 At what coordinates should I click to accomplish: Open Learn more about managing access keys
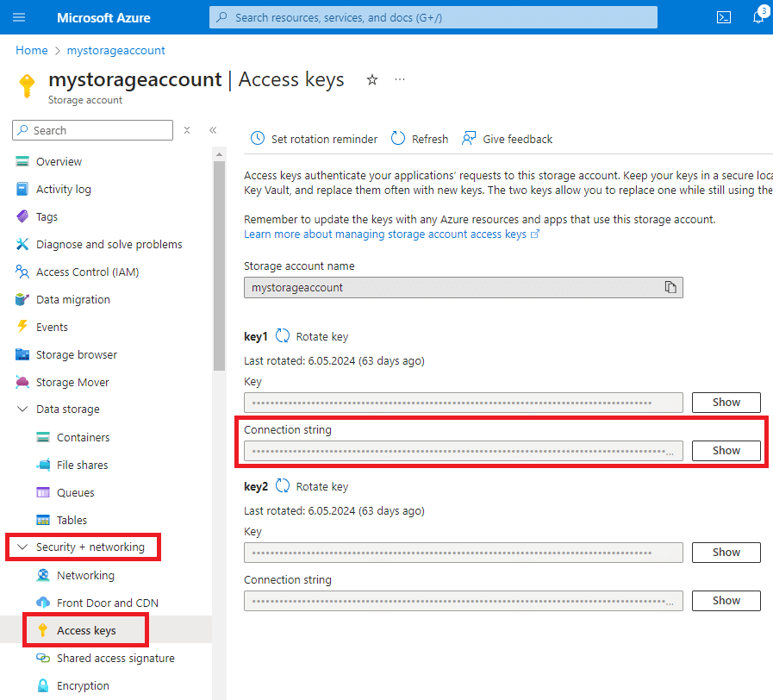click(391, 234)
